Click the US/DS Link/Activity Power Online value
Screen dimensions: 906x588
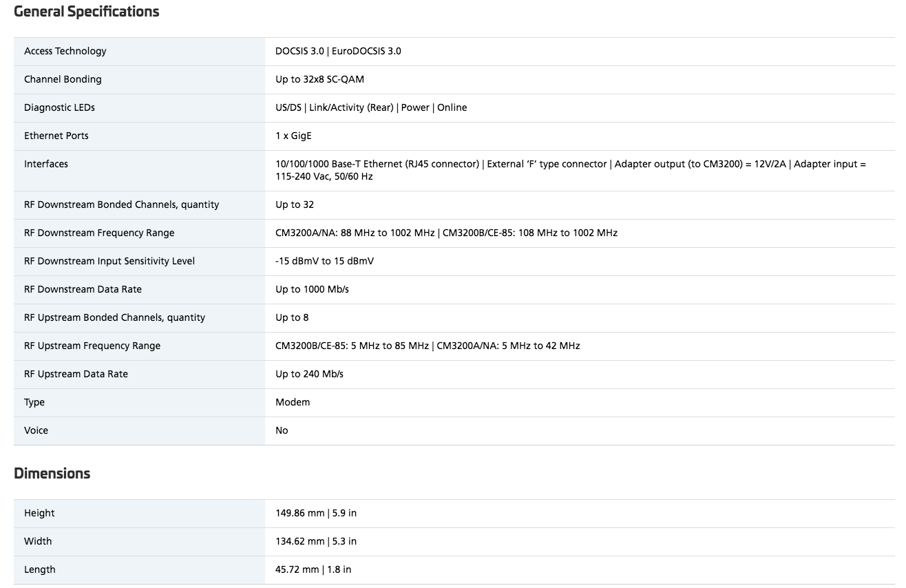pos(371,107)
